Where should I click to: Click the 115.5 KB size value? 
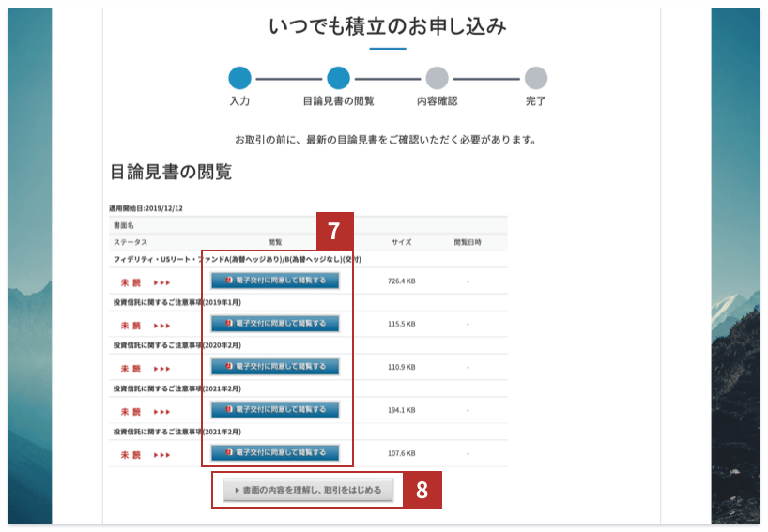(402, 324)
